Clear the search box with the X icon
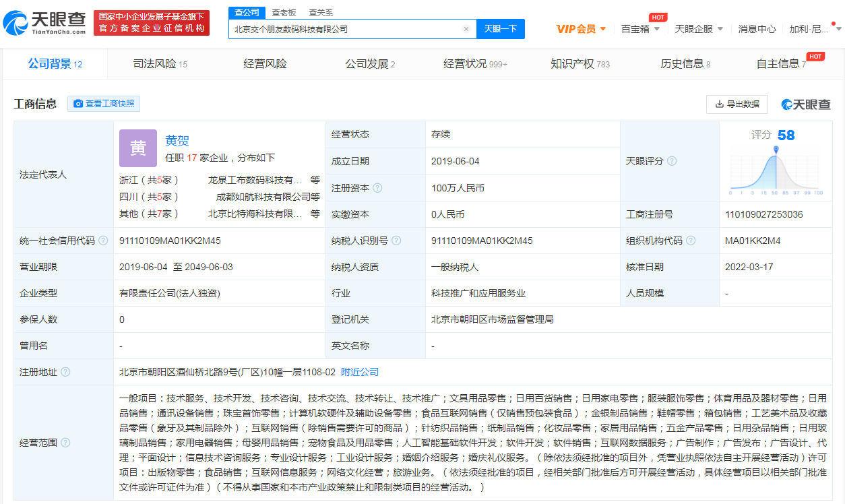The height and width of the screenshot is (504, 845). click(x=466, y=29)
